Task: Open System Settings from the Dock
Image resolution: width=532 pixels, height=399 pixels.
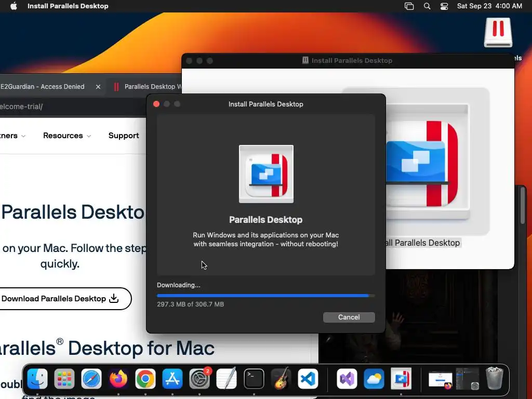Action: coord(199,379)
